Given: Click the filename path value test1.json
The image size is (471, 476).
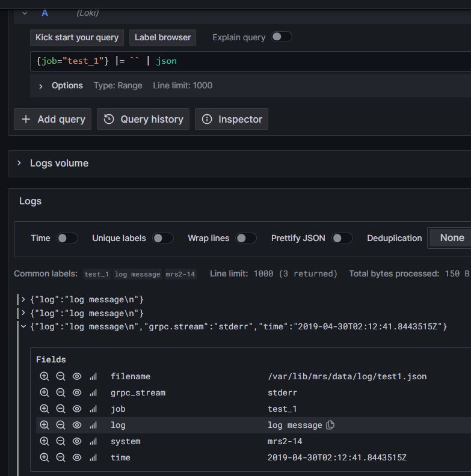Looking at the screenshot, I should 347,376.
